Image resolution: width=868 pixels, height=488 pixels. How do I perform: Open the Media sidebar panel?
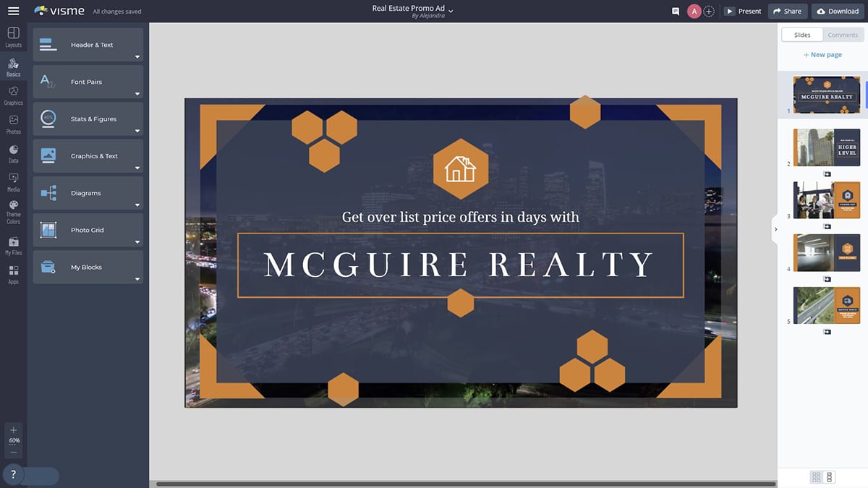[x=13, y=181]
